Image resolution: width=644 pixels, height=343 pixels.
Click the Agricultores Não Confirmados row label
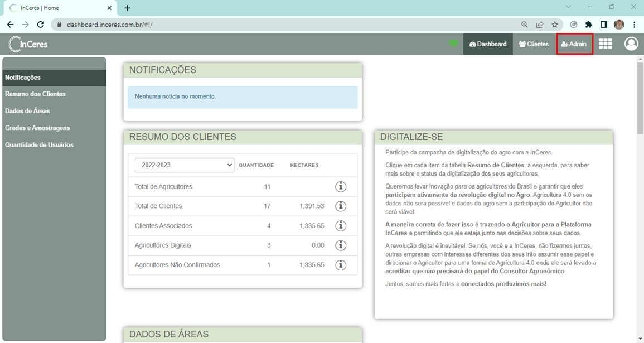click(x=177, y=265)
